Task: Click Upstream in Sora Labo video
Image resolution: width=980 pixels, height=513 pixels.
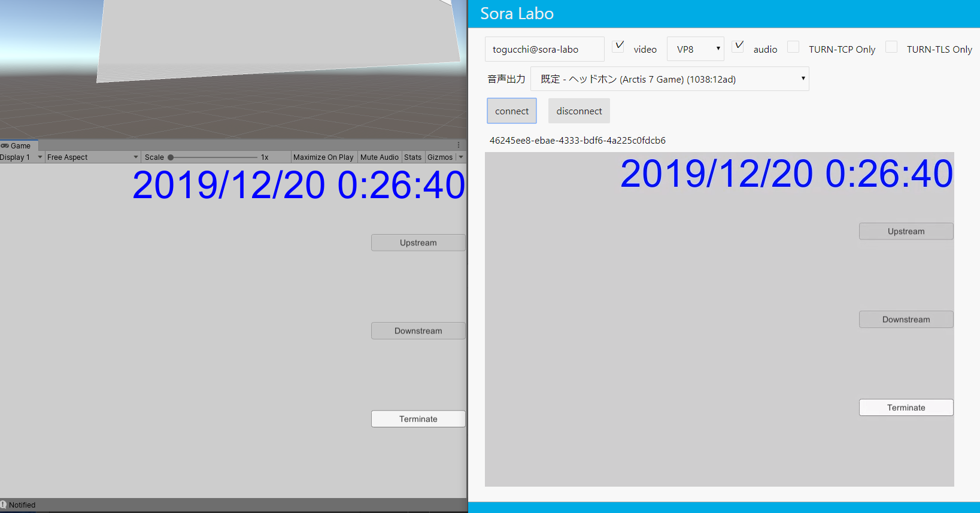Action: click(x=906, y=231)
